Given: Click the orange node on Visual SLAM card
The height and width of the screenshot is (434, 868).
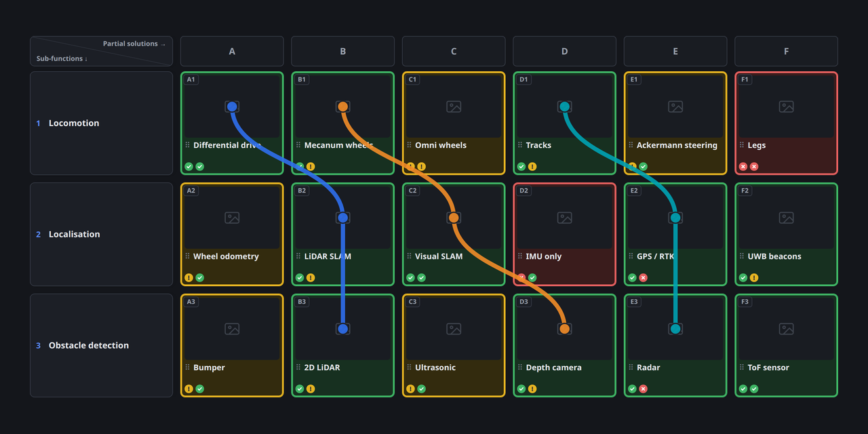Looking at the screenshot, I should pos(454,218).
